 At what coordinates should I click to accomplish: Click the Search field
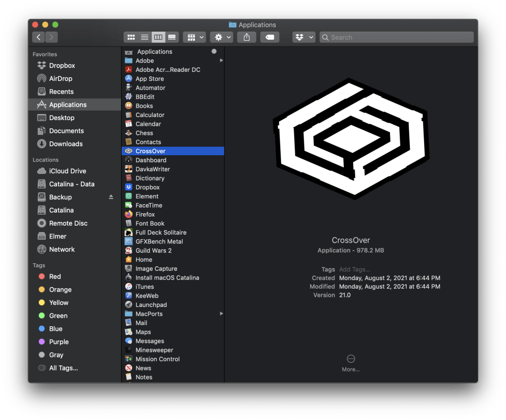click(397, 37)
